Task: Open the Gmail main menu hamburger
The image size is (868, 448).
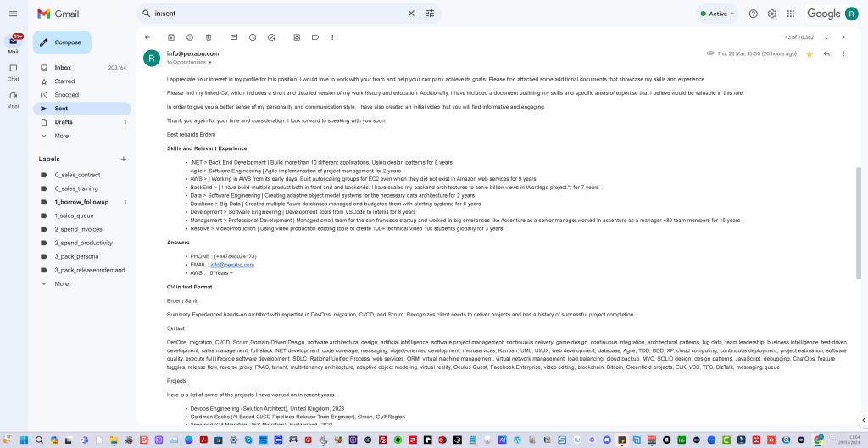Action: [x=14, y=14]
